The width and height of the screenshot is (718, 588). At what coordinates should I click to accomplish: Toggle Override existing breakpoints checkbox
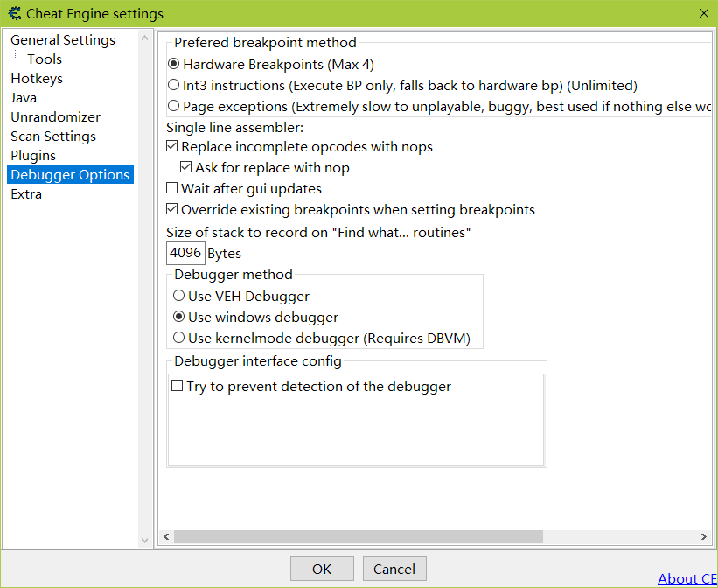point(172,210)
